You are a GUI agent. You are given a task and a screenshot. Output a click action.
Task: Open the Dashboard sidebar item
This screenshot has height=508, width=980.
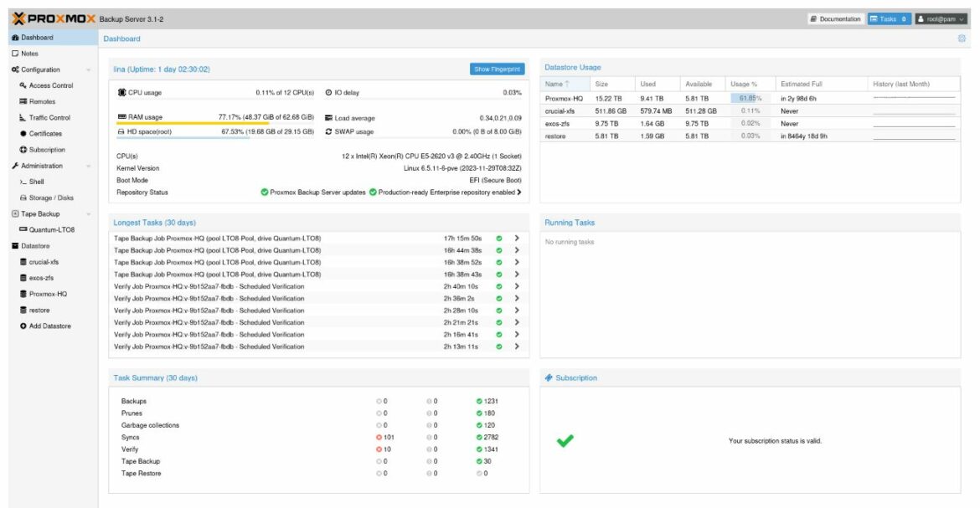[x=53, y=38]
